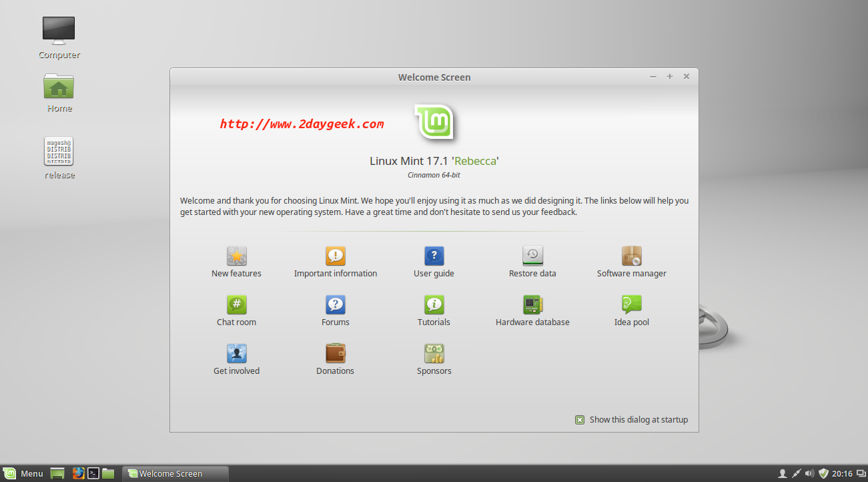Image resolution: width=868 pixels, height=482 pixels.
Task: Open the user applet in the system tray
Action: point(782,474)
